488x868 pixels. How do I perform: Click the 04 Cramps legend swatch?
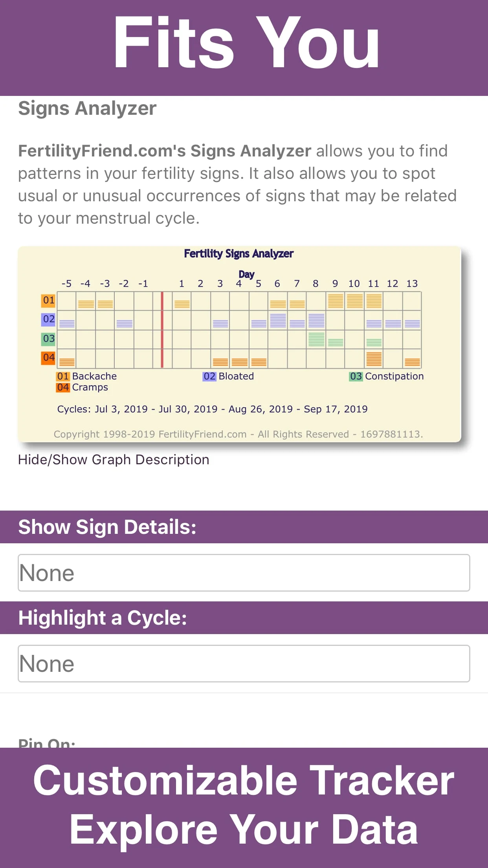tap(63, 387)
